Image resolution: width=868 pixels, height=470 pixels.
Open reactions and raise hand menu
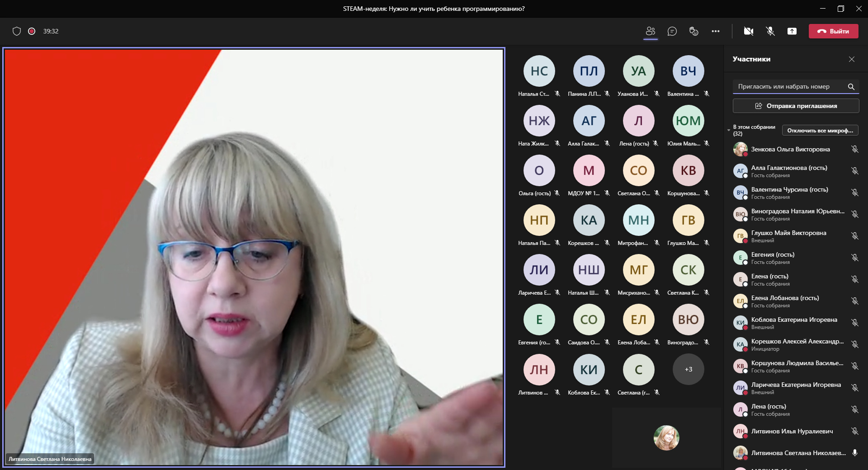(x=693, y=31)
